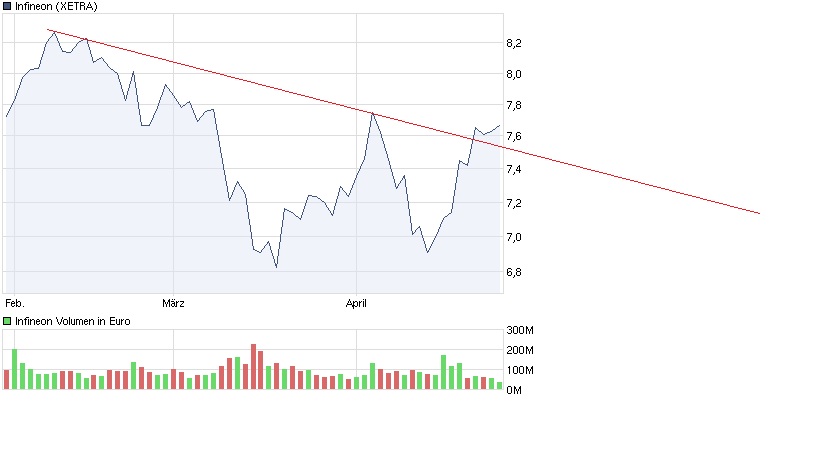
Task: Click the 6,8 price axis label
Action: tap(513, 271)
